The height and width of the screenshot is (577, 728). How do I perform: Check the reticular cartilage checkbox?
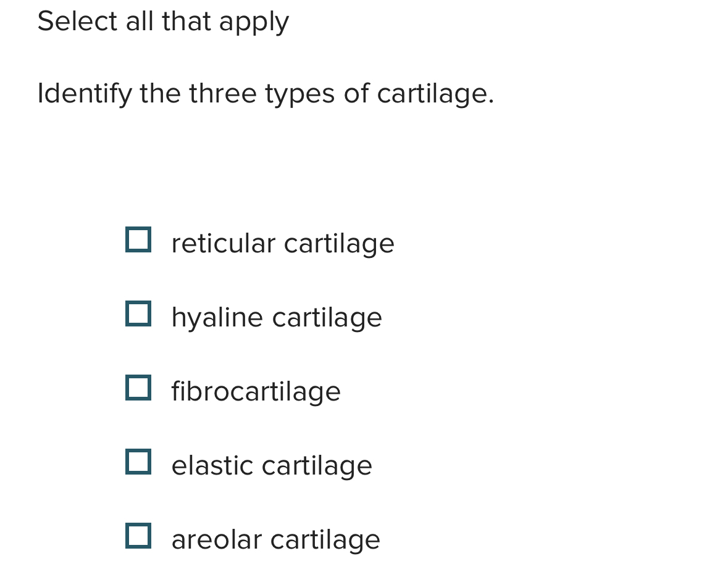click(139, 240)
